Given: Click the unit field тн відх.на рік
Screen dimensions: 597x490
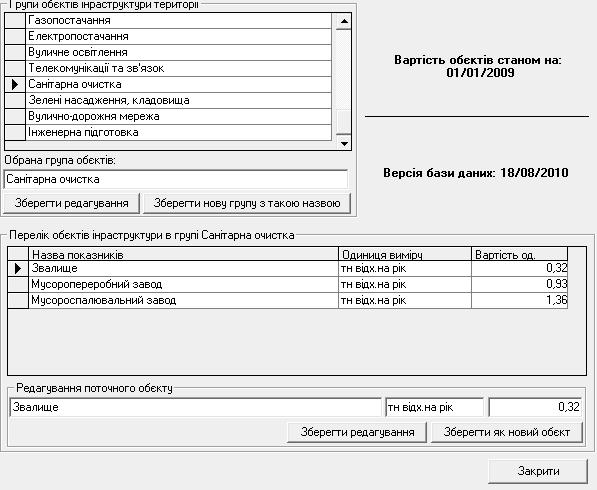Looking at the screenshot, I should (434, 407).
